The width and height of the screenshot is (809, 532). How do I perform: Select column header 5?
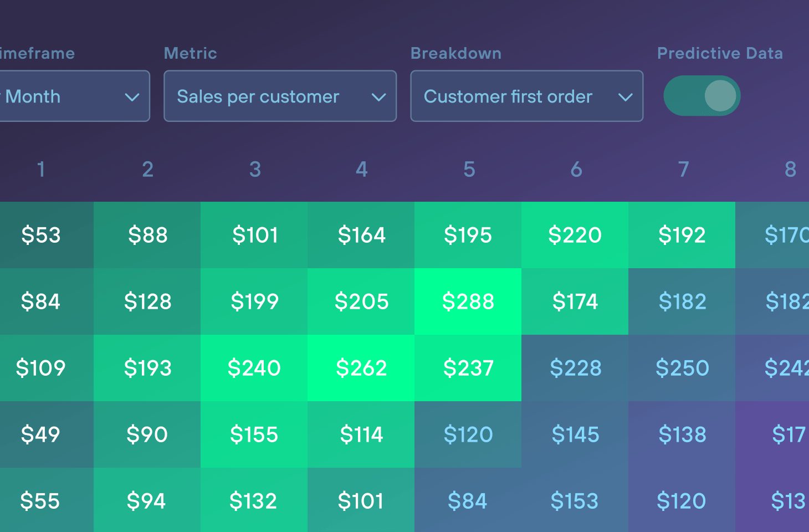click(x=469, y=170)
